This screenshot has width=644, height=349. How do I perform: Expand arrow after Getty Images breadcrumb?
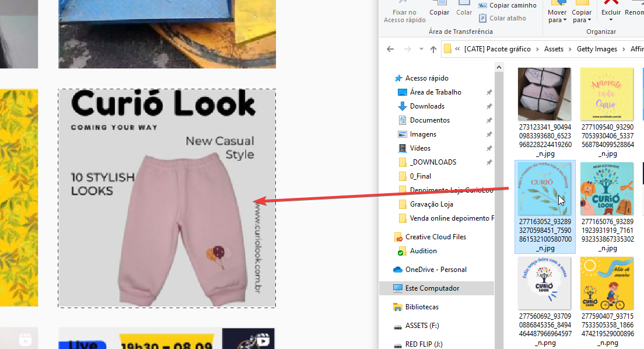pos(624,49)
